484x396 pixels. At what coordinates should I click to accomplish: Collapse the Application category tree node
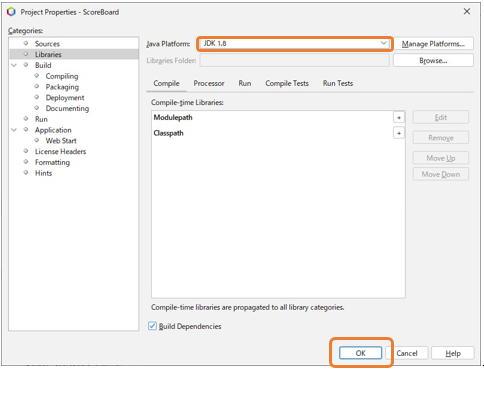coord(14,130)
